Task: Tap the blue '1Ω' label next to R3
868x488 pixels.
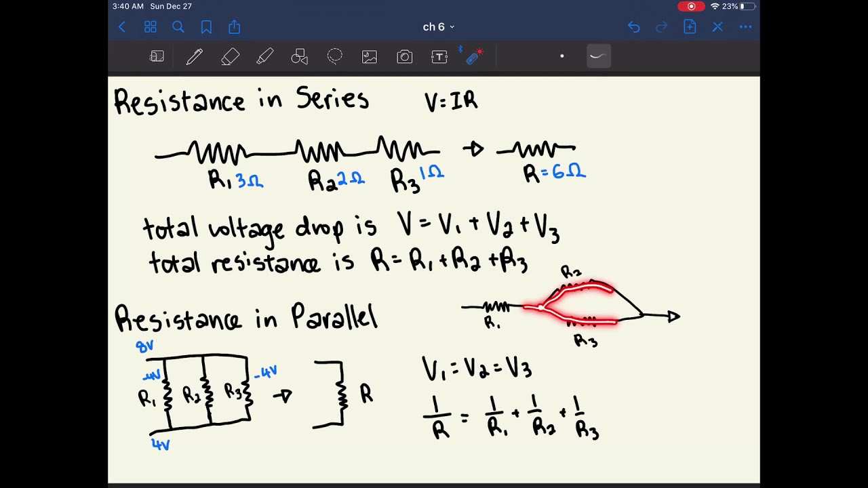Action: (x=431, y=173)
